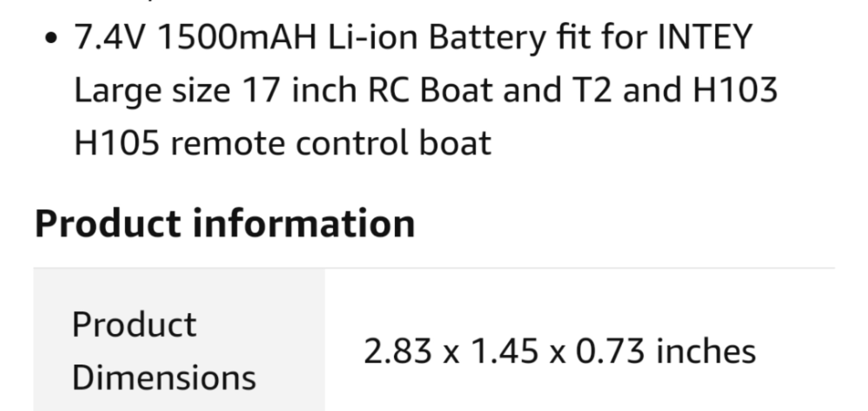
Task: Click the word 'information' in the heading
Action: [x=304, y=224]
